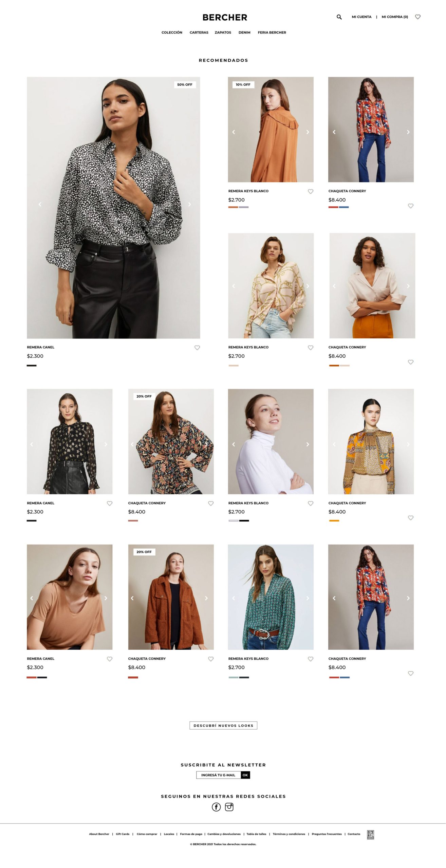The height and width of the screenshot is (868, 446).
Task: Show previous photo of orange 10% OFF shirt
Action: click(x=234, y=132)
